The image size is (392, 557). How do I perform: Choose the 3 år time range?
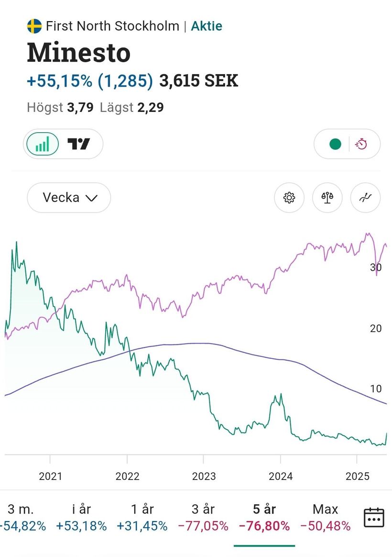point(203,517)
